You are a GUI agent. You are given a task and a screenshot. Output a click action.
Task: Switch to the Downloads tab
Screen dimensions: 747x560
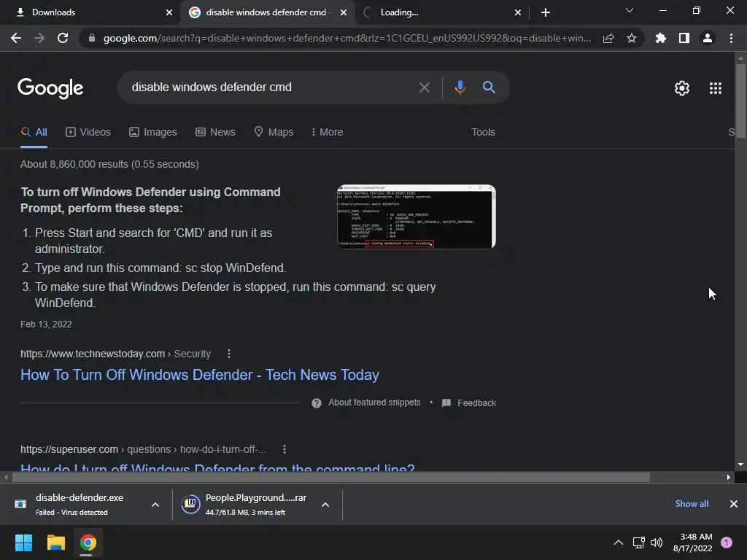[90, 12]
